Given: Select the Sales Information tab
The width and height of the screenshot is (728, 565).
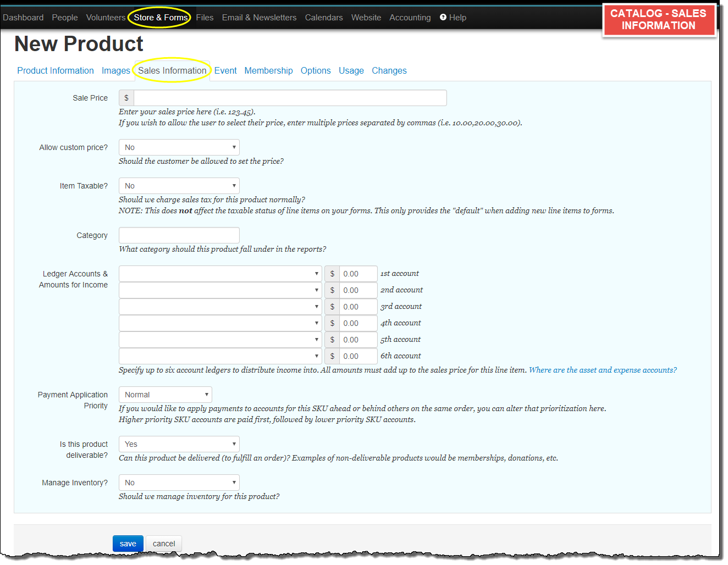Looking at the screenshot, I should coord(172,70).
